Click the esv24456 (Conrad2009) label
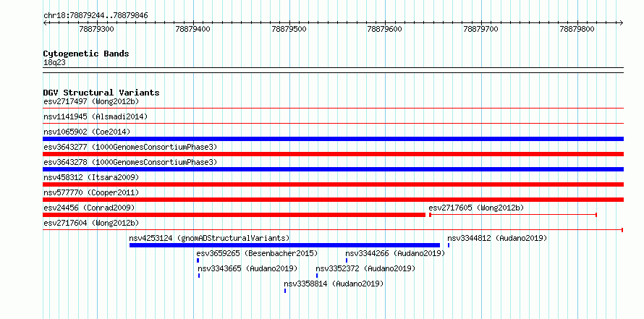The width and height of the screenshot is (644, 319). click(x=89, y=208)
